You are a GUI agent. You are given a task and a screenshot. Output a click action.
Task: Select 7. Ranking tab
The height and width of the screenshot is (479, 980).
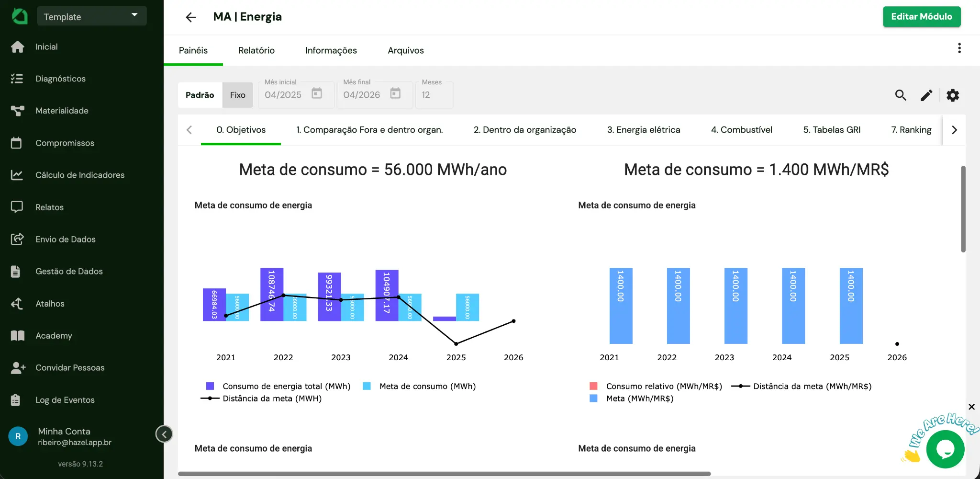pos(911,130)
